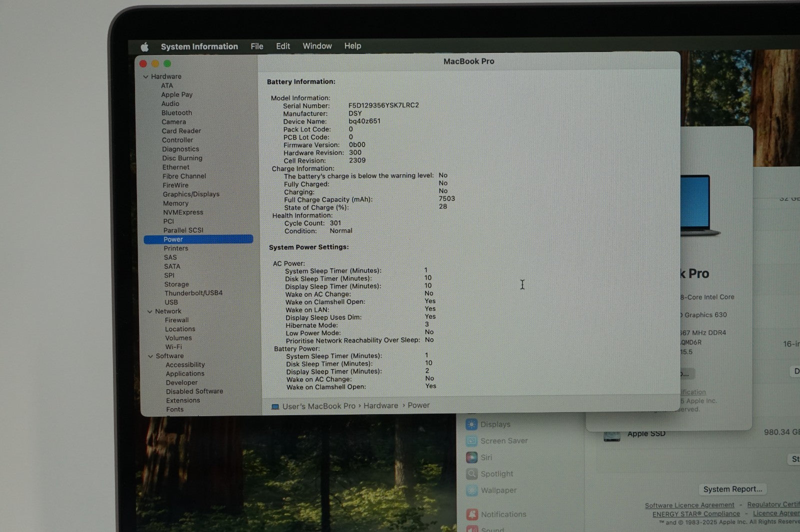Select Wi-Fi under Network
Image resolution: width=800 pixels, height=532 pixels.
173,347
